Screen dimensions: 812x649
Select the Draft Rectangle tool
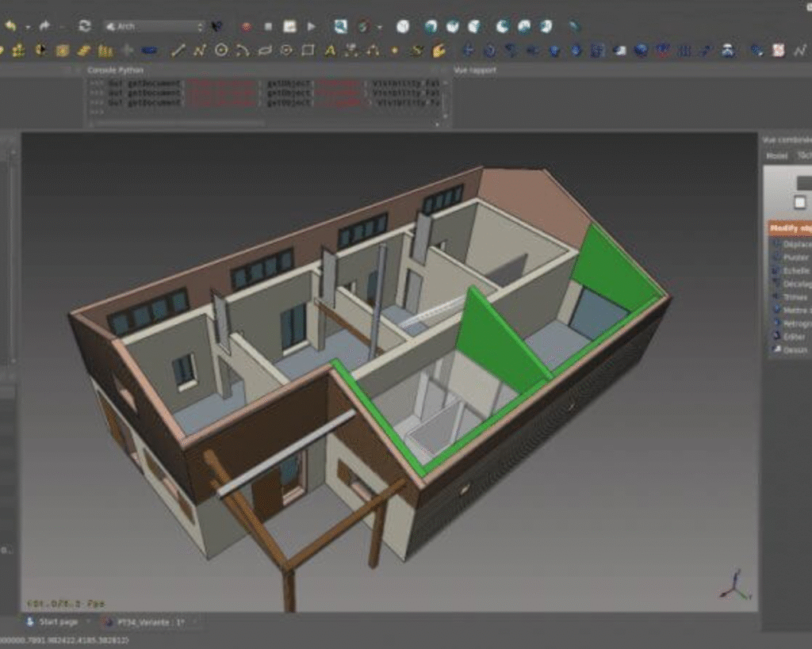[x=308, y=51]
